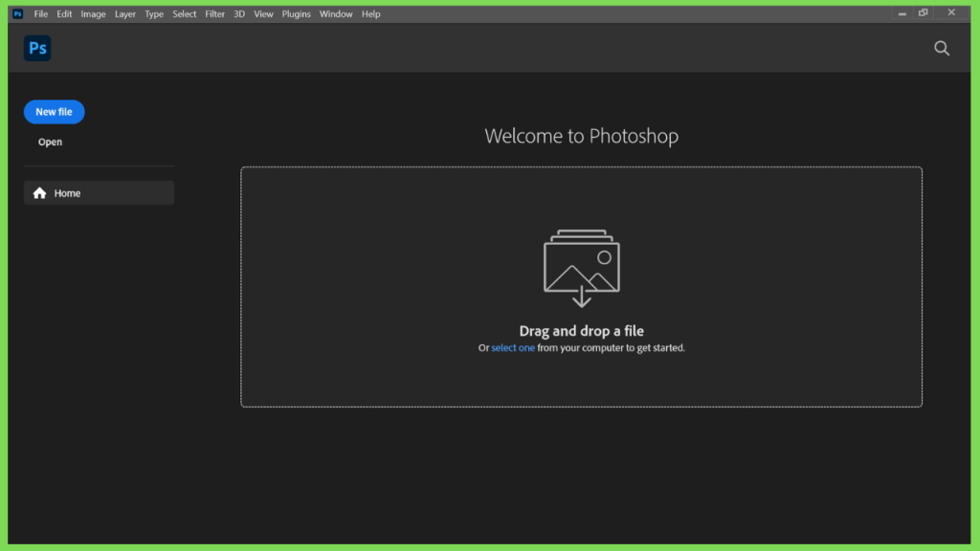Create a document with New file button
Image resolution: width=980 pixels, height=551 pixels.
coord(54,112)
